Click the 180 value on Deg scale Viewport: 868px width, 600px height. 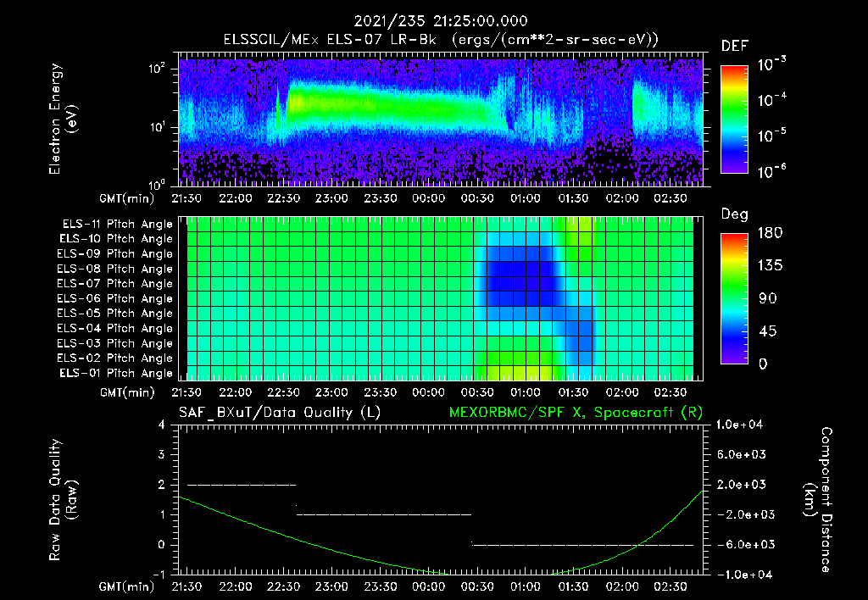point(771,233)
